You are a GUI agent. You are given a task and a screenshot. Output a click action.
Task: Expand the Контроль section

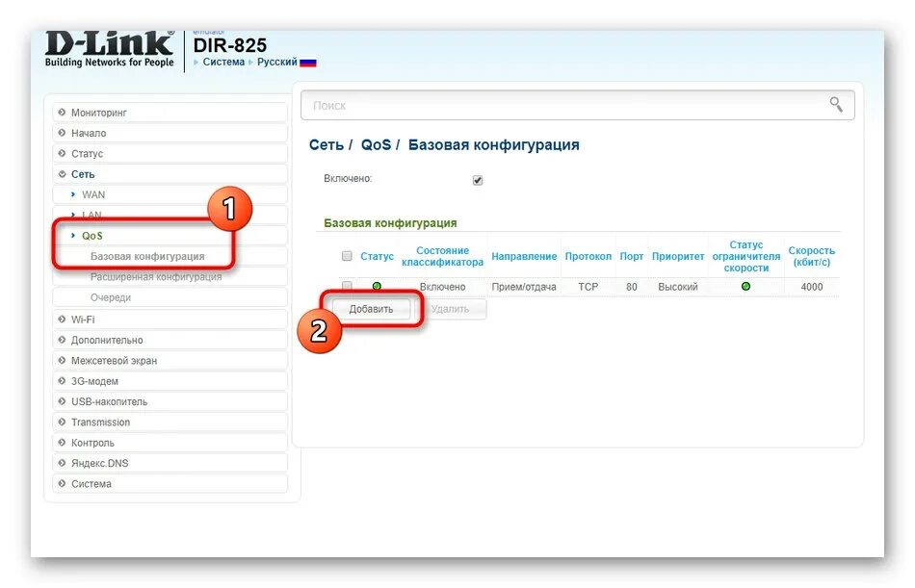coord(170,442)
